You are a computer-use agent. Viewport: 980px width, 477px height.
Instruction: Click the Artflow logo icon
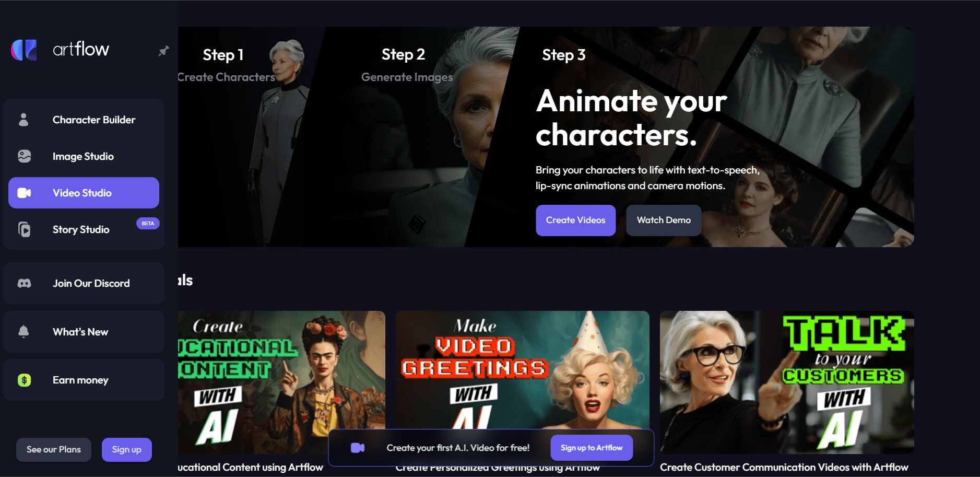[x=24, y=50]
